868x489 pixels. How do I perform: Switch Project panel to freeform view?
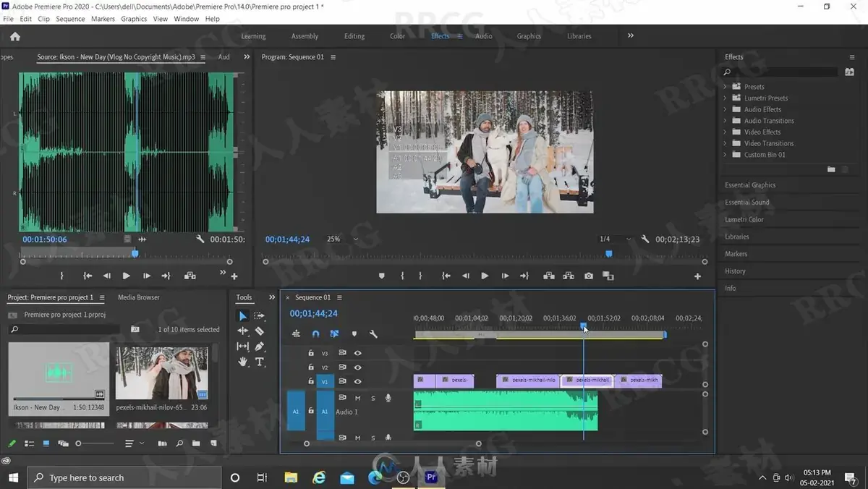click(x=63, y=443)
